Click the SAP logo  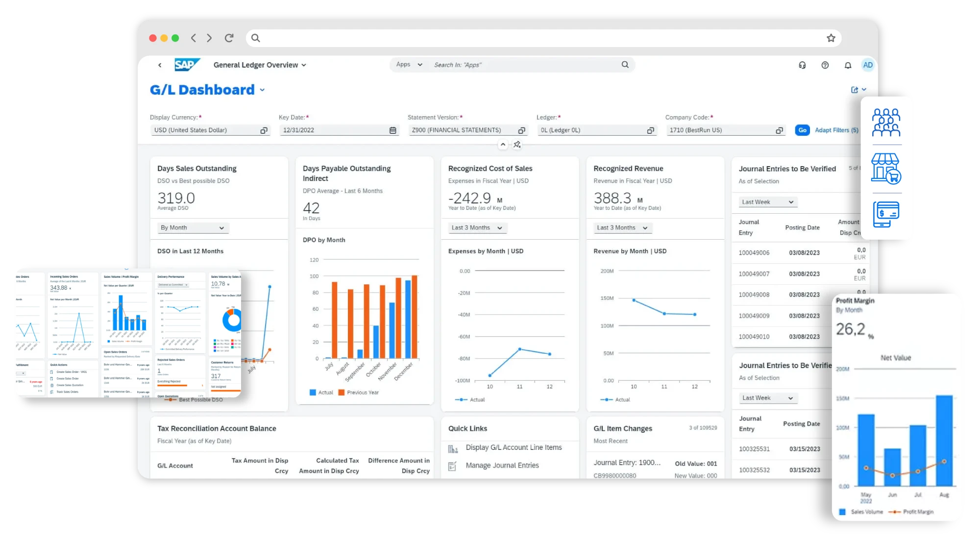tap(187, 65)
